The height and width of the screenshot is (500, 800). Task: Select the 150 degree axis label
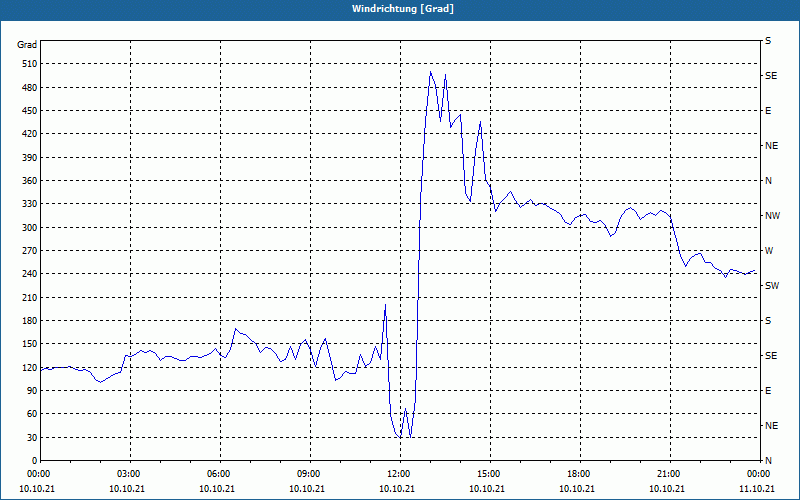[x=30, y=343]
